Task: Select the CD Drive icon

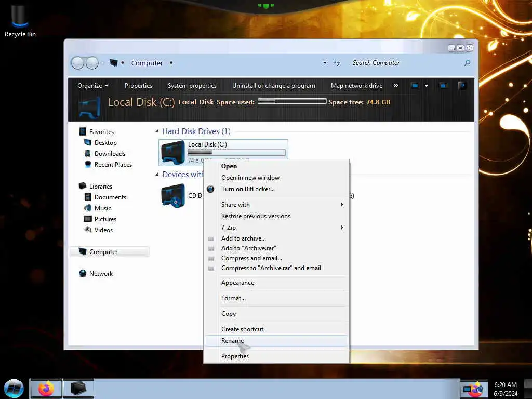Action: click(173, 195)
